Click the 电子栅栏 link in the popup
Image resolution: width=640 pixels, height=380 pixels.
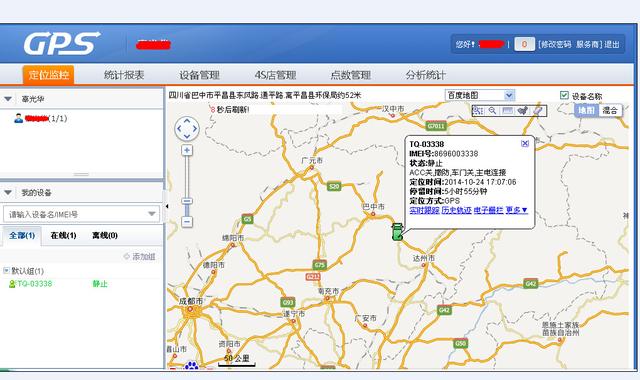(489, 210)
